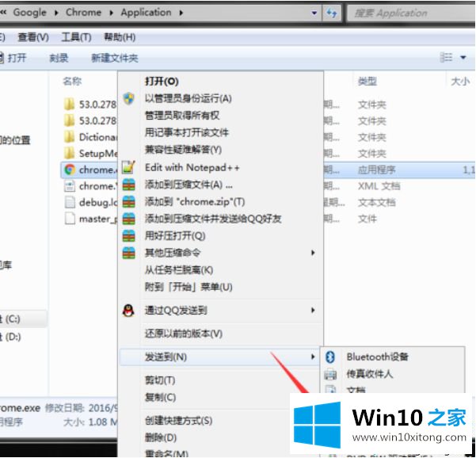Sort by the 大小 column header

coord(460,82)
